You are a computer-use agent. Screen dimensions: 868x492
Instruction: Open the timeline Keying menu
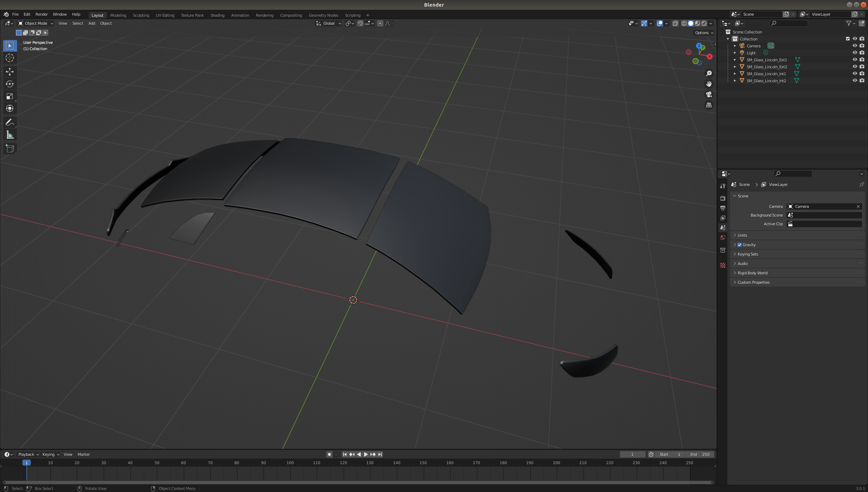[x=50, y=454]
